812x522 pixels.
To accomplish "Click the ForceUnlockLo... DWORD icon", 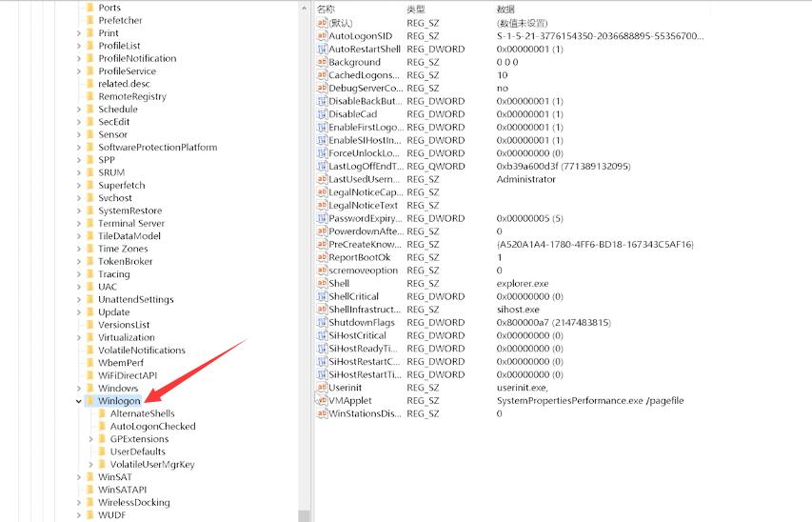I will click(322, 153).
